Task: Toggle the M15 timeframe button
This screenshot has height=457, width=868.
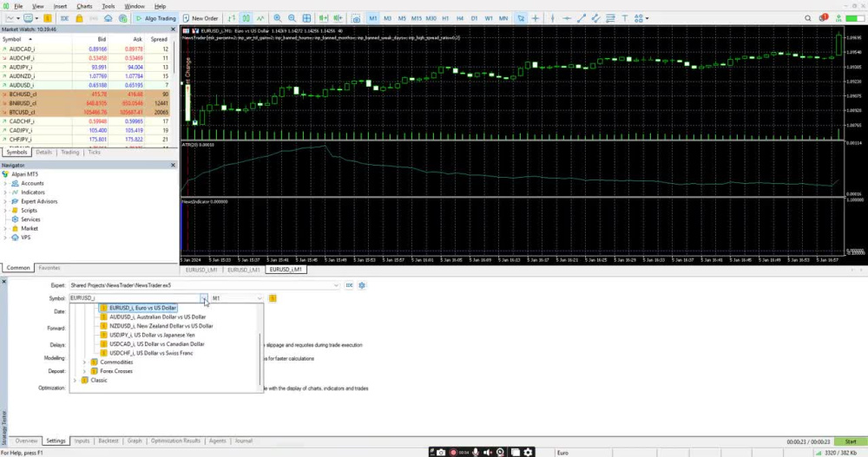Action: (x=417, y=18)
